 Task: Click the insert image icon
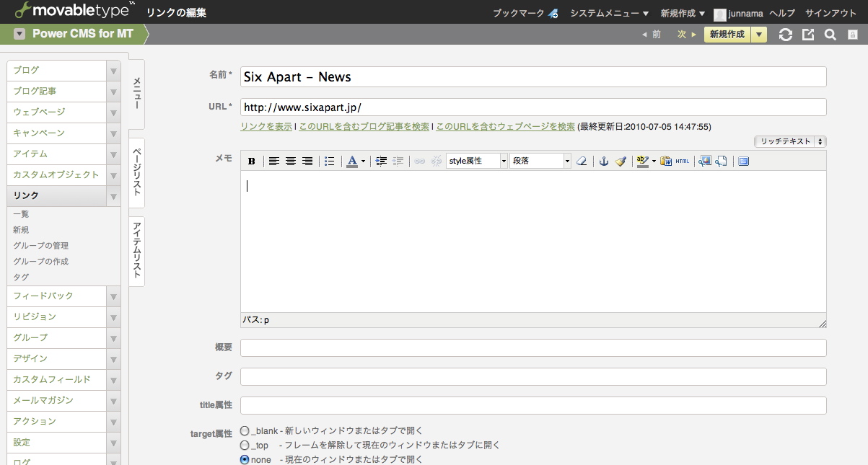705,161
